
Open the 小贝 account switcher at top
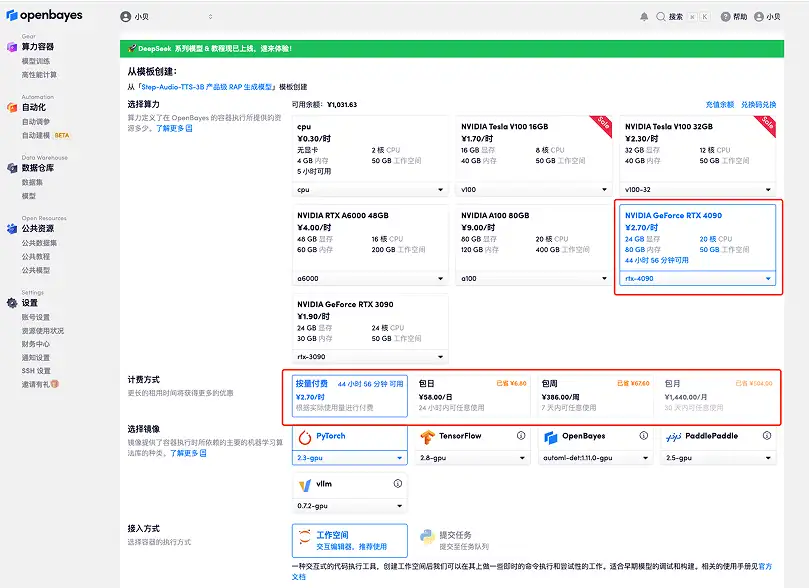point(166,17)
